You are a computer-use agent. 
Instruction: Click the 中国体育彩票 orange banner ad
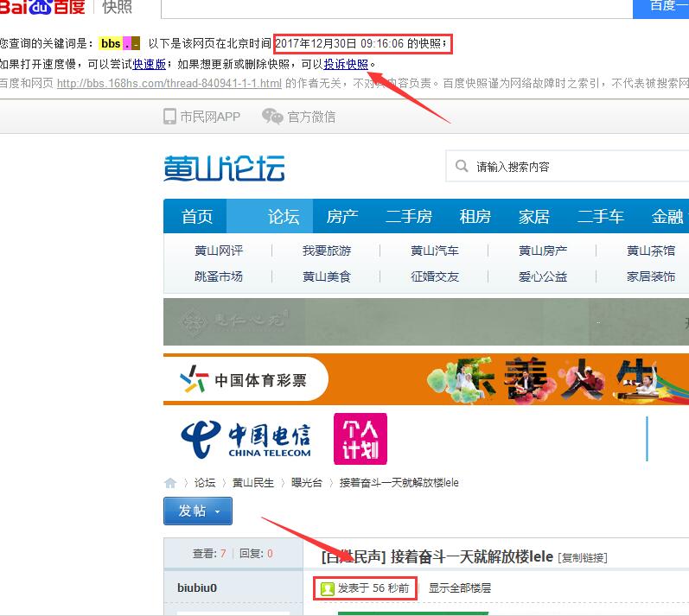tap(426, 379)
